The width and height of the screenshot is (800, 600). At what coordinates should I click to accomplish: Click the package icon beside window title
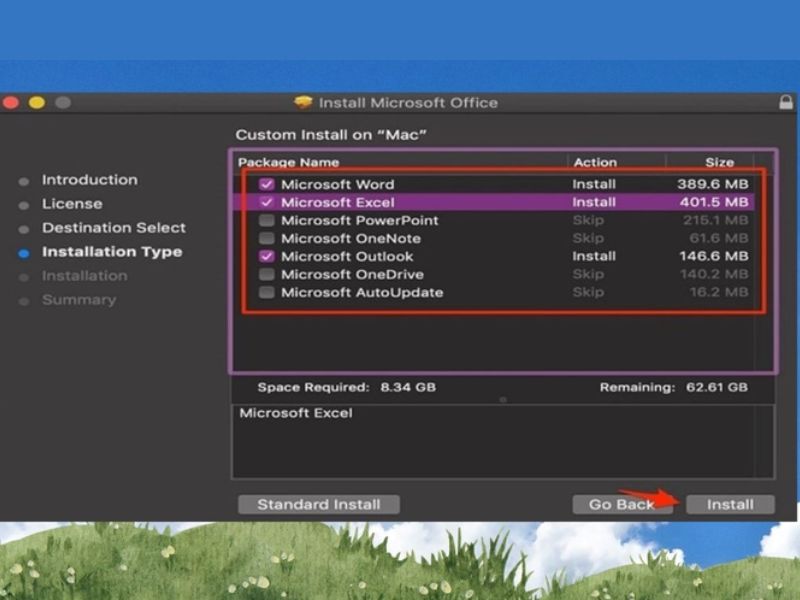click(303, 103)
